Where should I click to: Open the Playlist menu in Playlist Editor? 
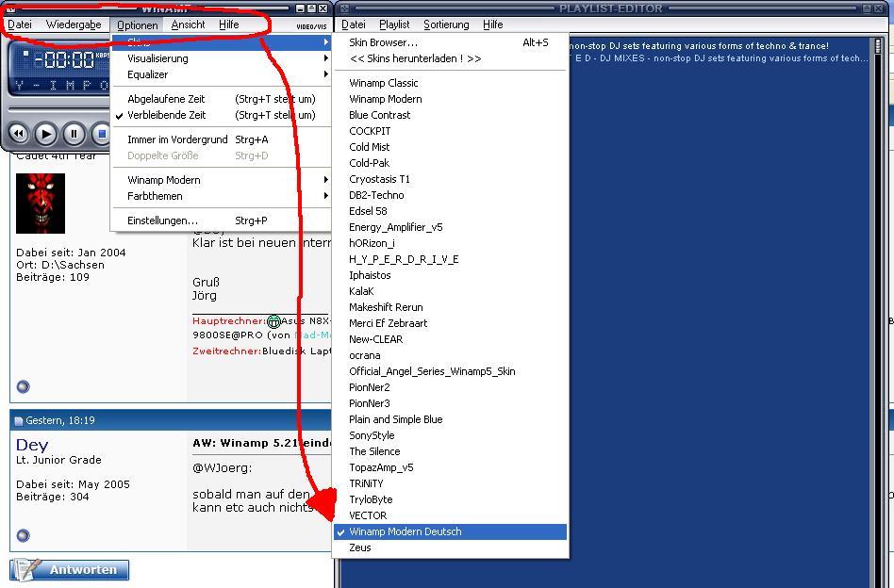(394, 24)
